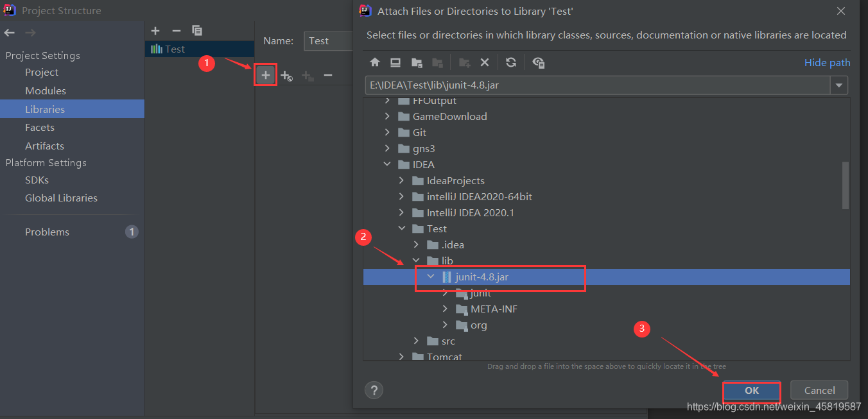
Task: Click the copy library icon
Action: (197, 31)
